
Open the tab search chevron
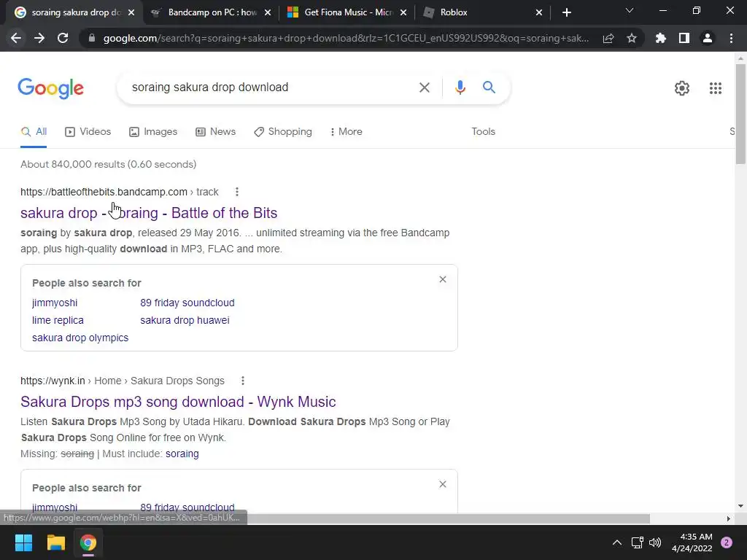(x=630, y=10)
